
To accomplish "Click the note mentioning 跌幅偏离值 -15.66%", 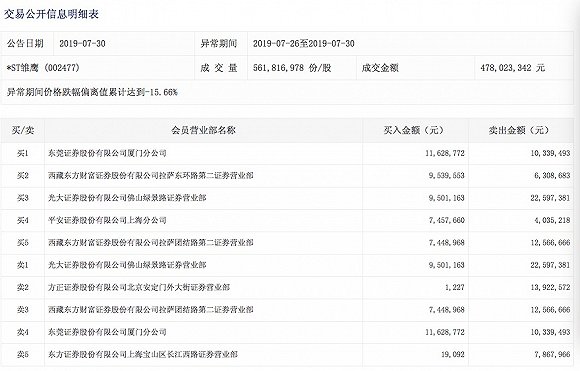I will [92, 92].
